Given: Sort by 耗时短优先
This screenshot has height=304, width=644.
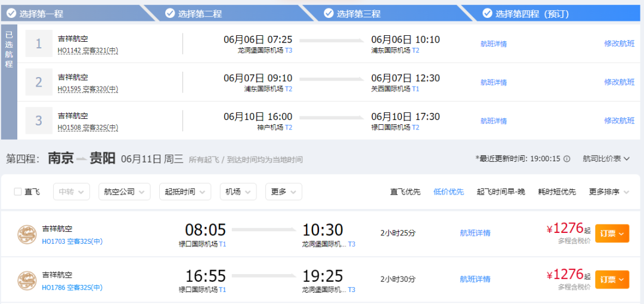Looking at the screenshot, I should pos(557,192).
